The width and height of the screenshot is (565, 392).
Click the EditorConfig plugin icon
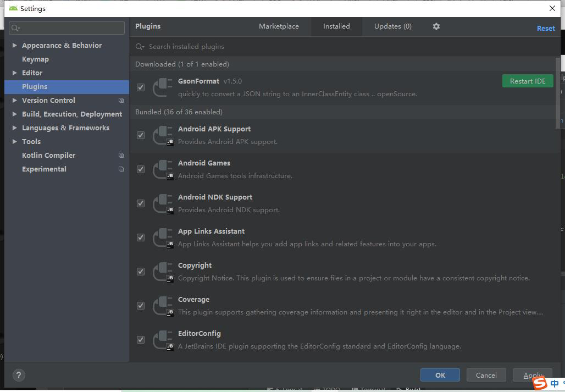pyautogui.click(x=163, y=340)
